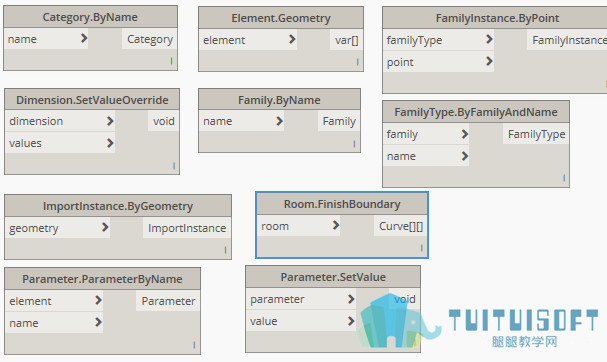The width and height of the screenshot is (607, 362).
Task: Click the ImportInstance output port
Action: pyautogui.click(x=187, y=228)
